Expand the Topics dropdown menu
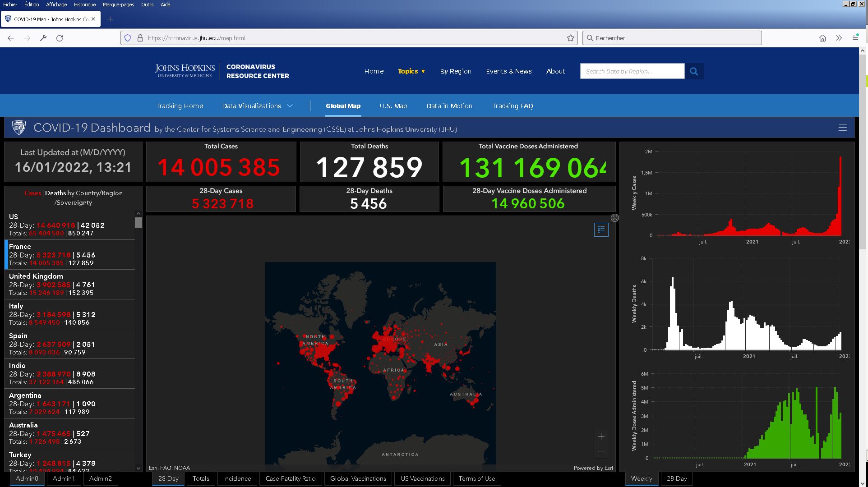Screen dimensions: 868x487 pos(411,71)
